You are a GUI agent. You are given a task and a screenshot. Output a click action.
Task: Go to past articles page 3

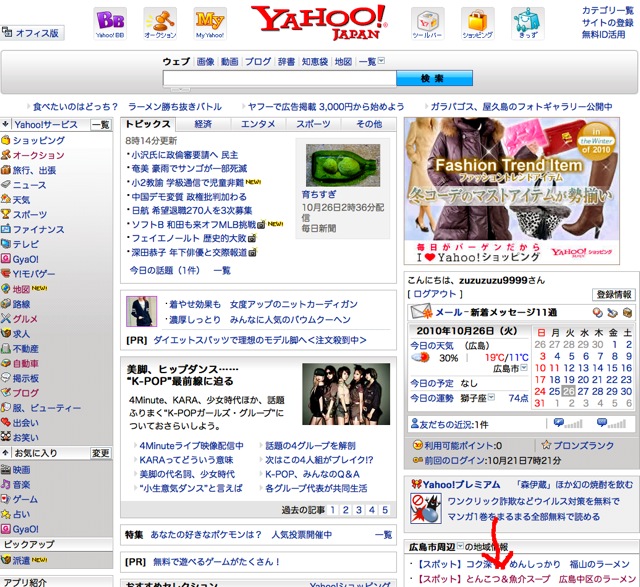click(359, 510)
